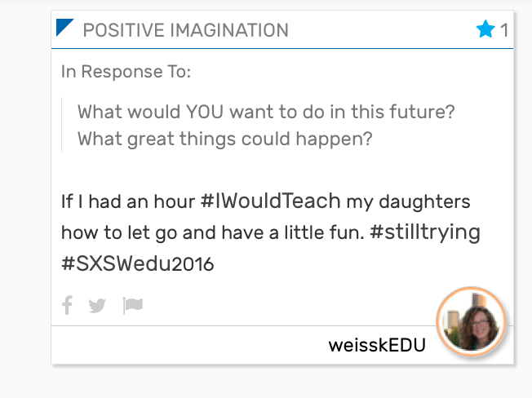Open the POSITIVE IMAGINATION card title
The height and width of the screenshot is (398, 532).
(x=185, y=30)
